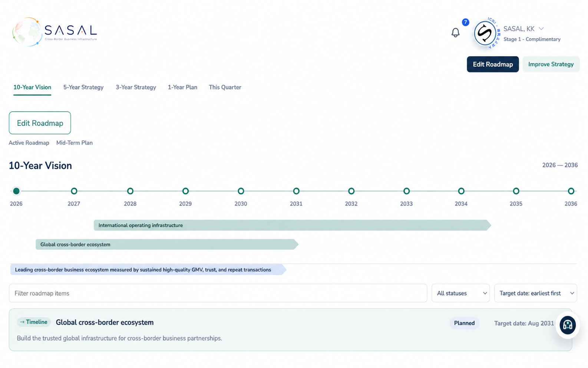
Task: Click the 2026 — 2036 range label
Action: tap(560, 165)
